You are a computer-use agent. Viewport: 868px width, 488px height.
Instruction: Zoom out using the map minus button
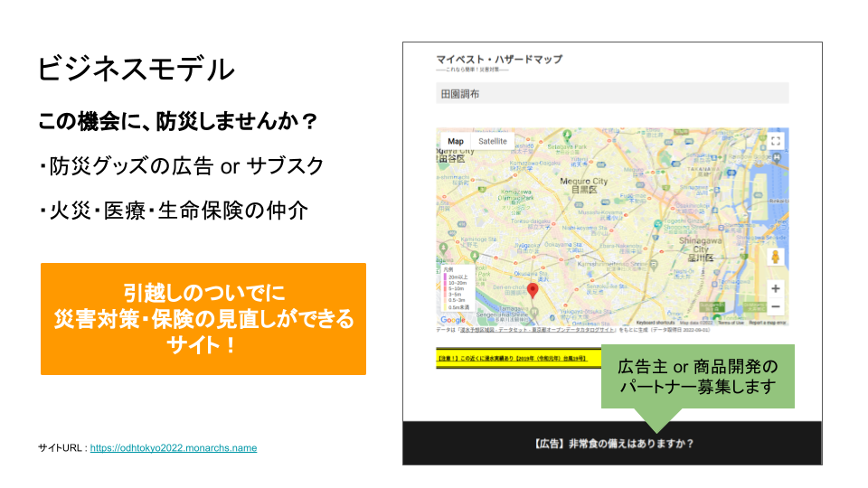[x=776, y=306]
